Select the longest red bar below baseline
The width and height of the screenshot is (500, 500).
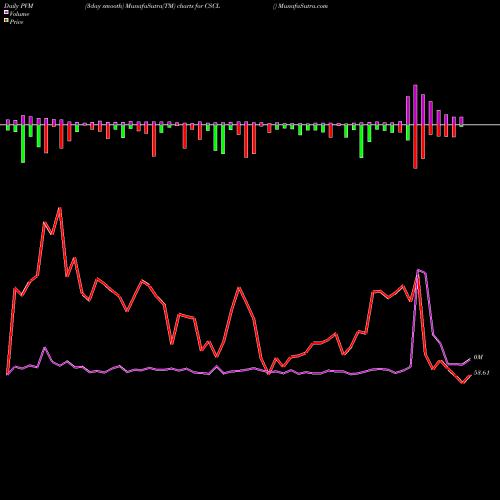coord(415,147)
